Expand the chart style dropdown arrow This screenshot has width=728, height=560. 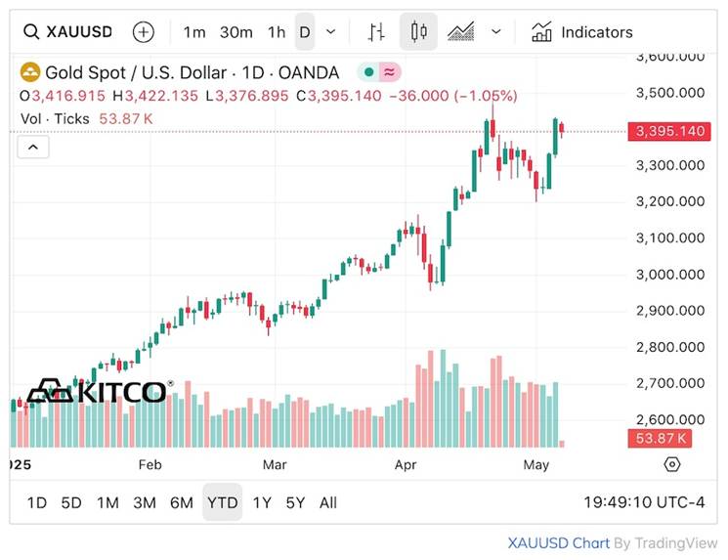pos(495,32)
